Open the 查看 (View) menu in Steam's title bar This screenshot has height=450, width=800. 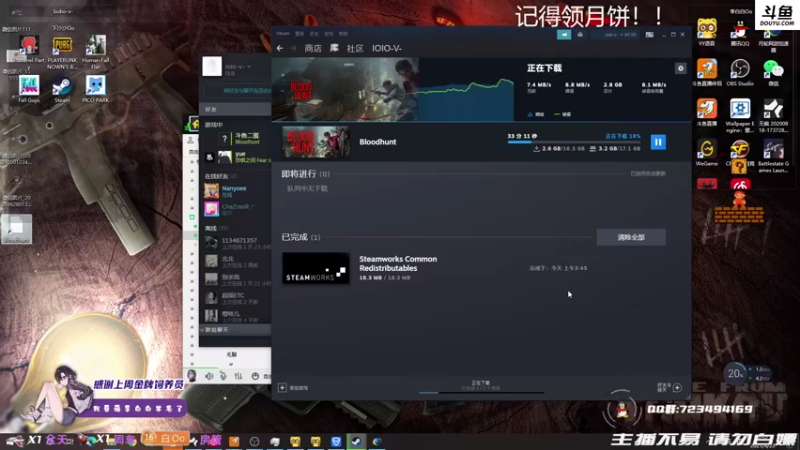pos(299,34)
